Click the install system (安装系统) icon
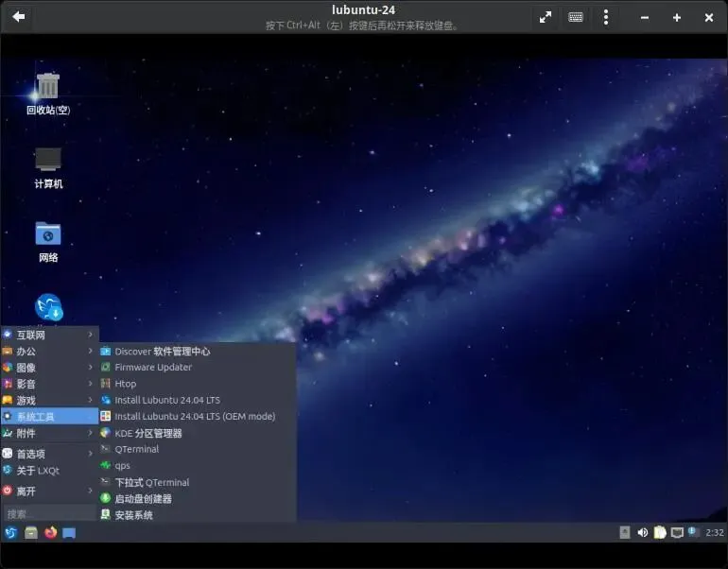The height and width of the screenshot is (569, 728). coord(105,514)
